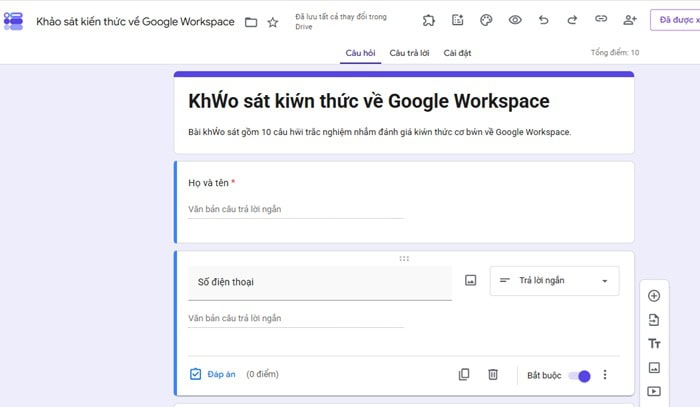The image size is (700, 407).
Task: Click the (0 điểm) points label
Action: tap(262, 374)
